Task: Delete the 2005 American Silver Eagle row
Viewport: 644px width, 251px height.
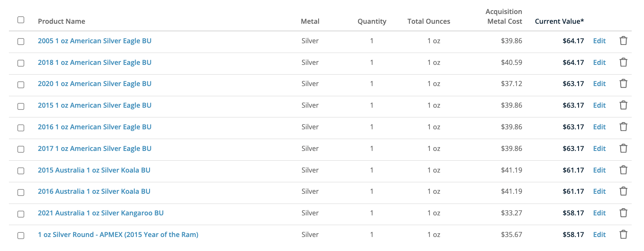Action: pyautogui.click(x=623, y=41)
